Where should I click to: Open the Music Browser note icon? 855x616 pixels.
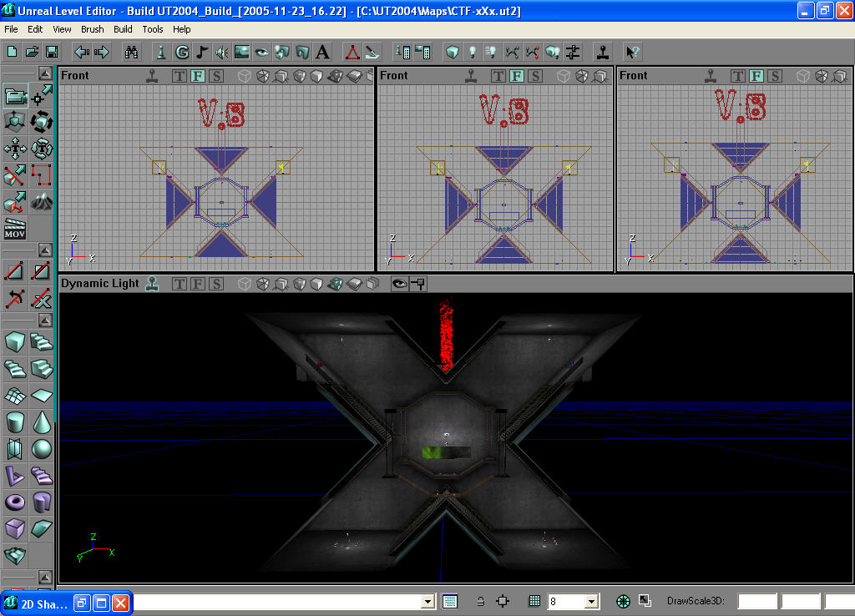(x=203, y=52)
